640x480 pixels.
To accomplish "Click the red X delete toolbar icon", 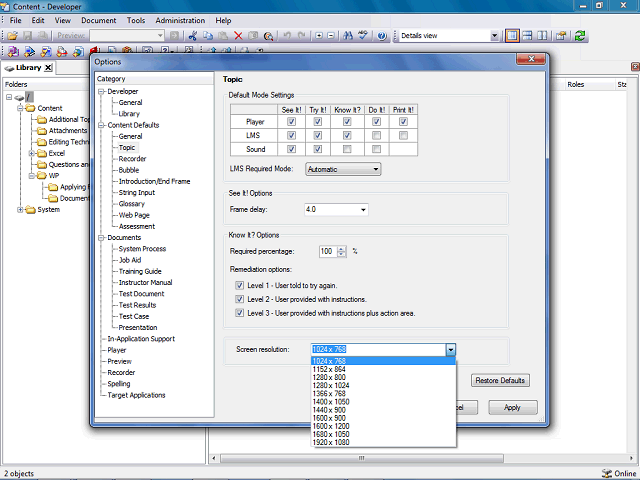I will point(238,36).
